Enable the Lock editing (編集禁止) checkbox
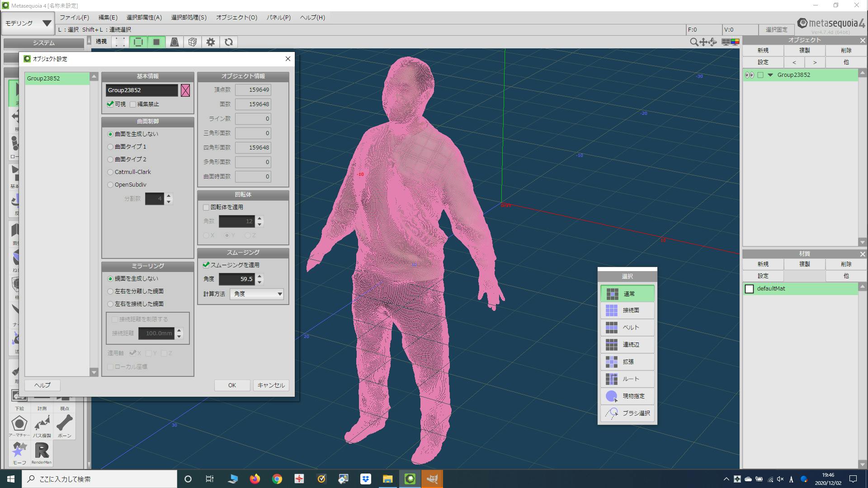This screenshot has width=868, height=488. tap(133, 104)
